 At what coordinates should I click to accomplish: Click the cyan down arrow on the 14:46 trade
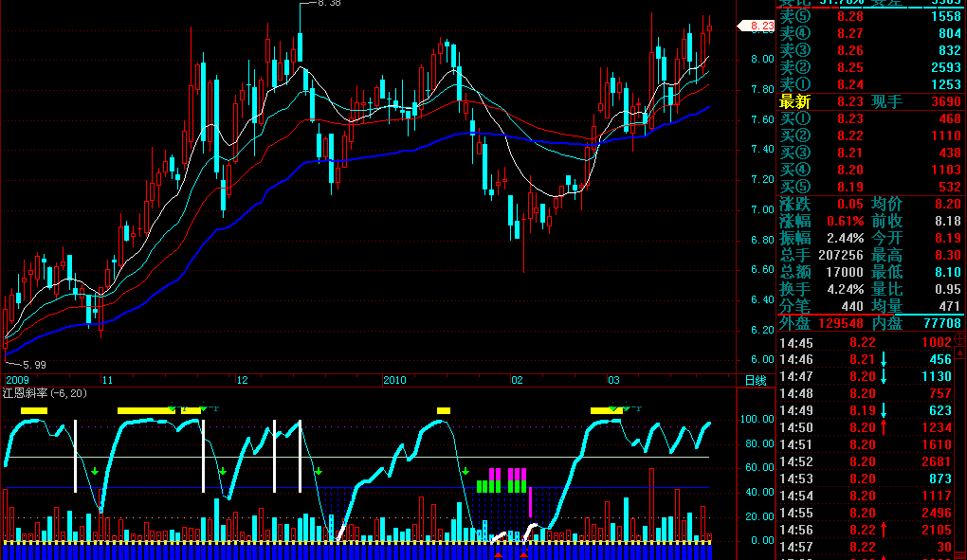[x=884, y=359]
